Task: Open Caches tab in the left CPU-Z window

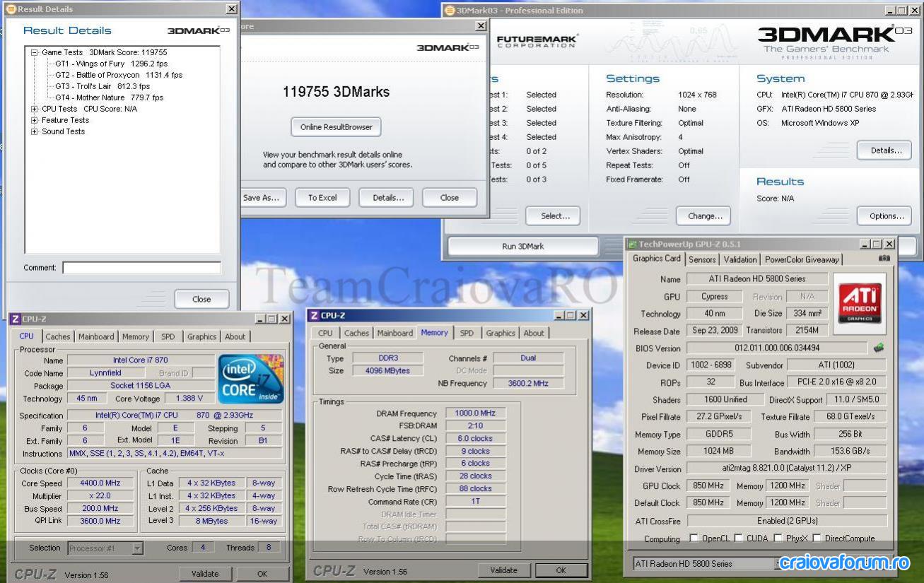Action: tap(58, 337)
